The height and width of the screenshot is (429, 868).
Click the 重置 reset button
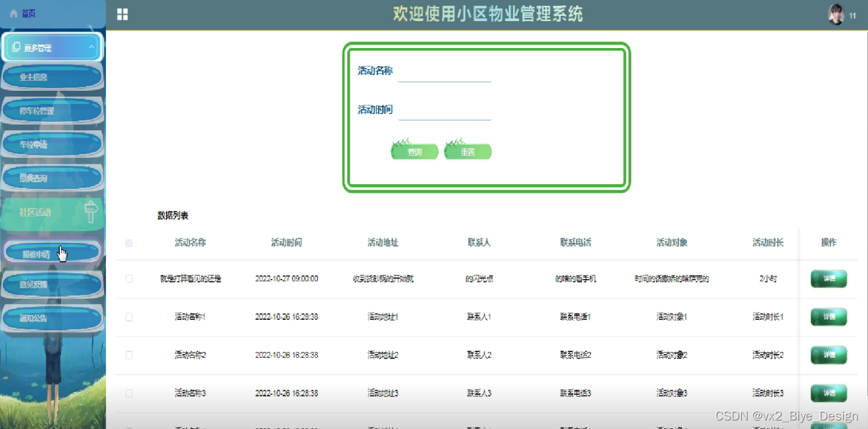click(x=468, y=151)
